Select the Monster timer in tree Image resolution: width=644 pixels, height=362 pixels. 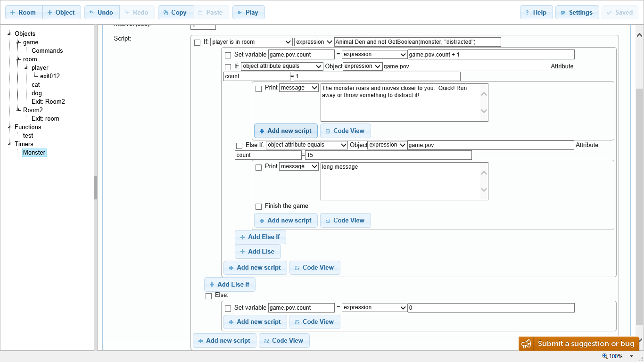pyautogui.click(x=34, y=153)
